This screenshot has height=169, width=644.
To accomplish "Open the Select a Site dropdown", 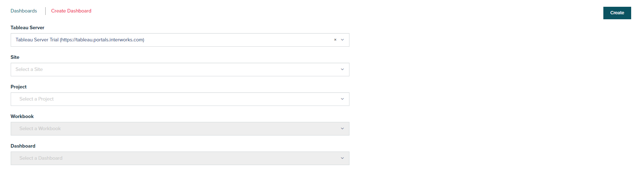I will click(x=175, y=70).
